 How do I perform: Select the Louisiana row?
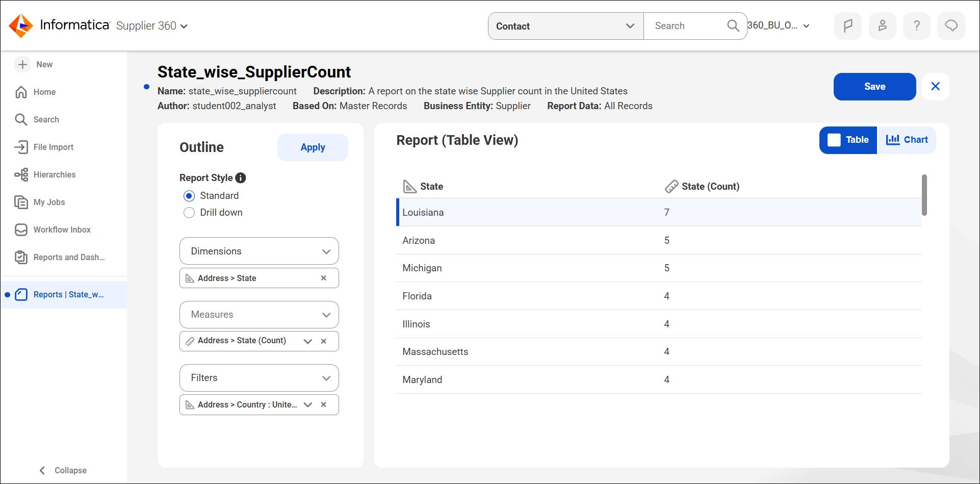tap(659, 212)
